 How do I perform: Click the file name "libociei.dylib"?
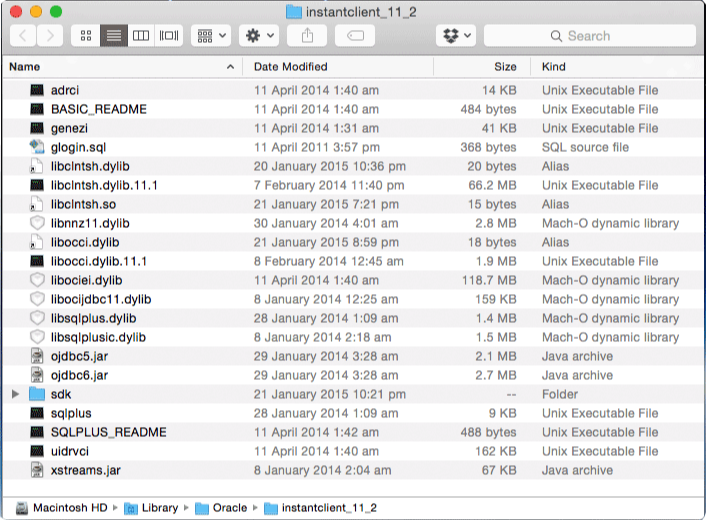(x=86, y=280)
